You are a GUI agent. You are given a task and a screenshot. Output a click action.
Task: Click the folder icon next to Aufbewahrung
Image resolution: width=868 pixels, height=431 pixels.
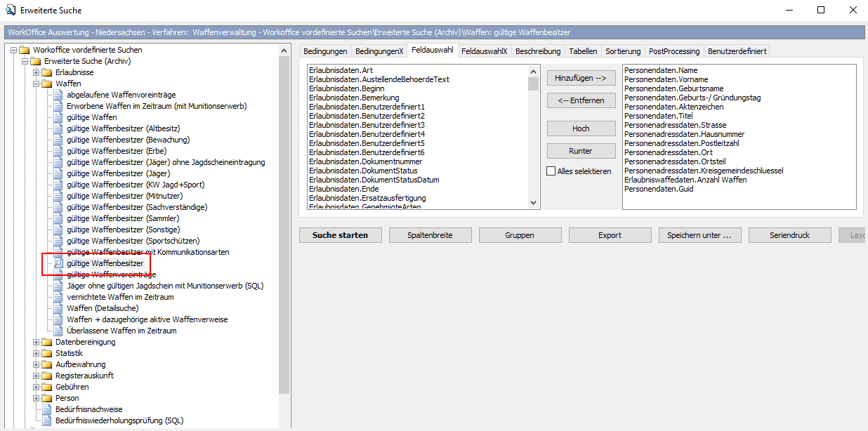[x=47, y=364]
